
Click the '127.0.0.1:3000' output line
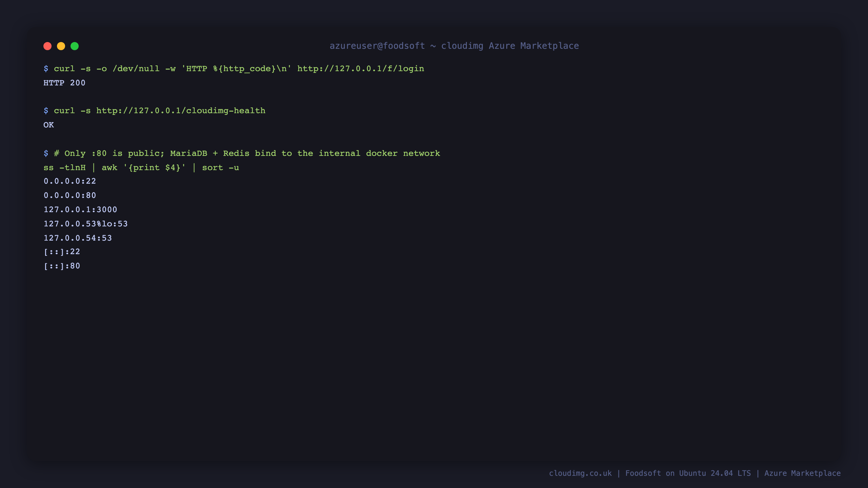coord(80,210)
